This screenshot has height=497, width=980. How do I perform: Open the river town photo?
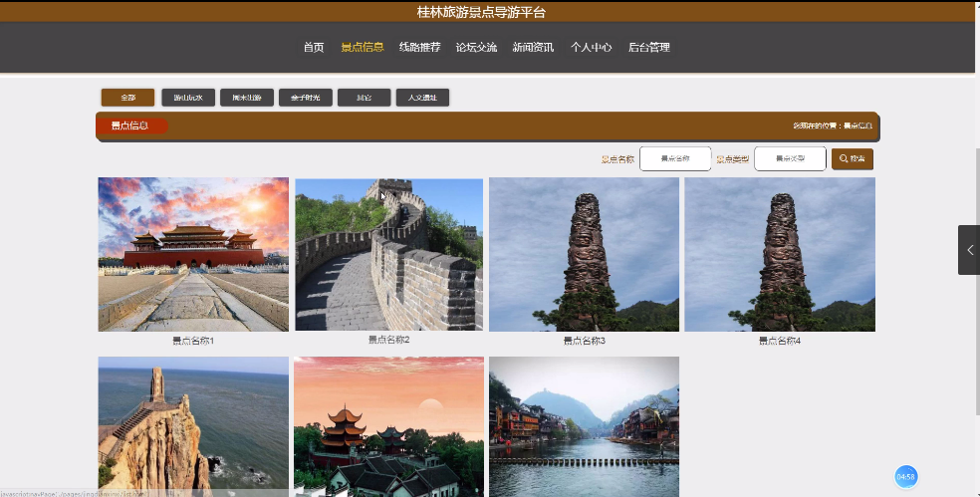click(584, 426)
